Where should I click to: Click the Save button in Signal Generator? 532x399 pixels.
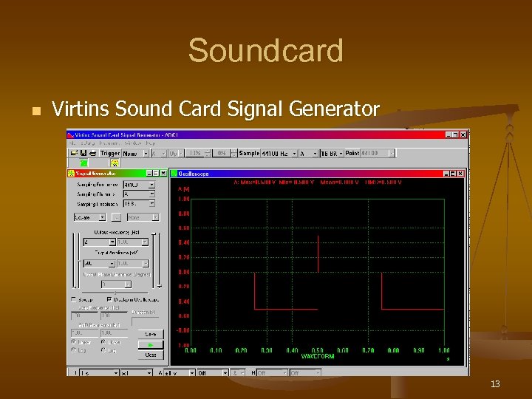[x=151, y=334]
